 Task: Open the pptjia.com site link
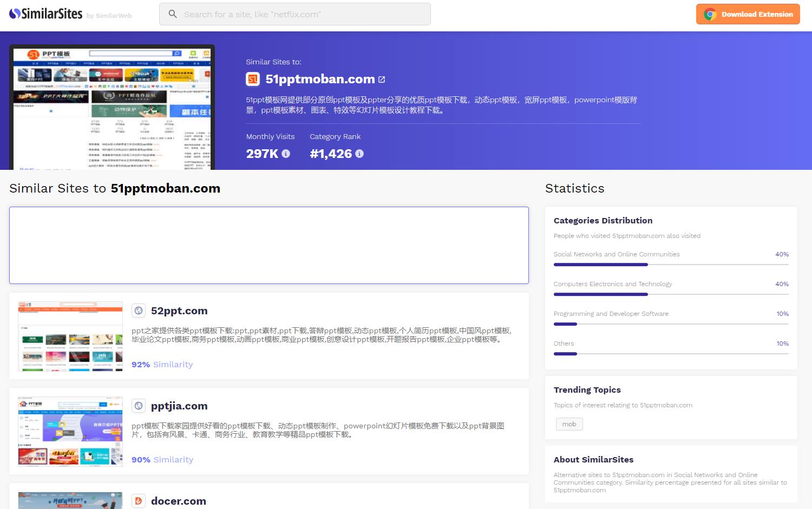(x=179, y=406)
